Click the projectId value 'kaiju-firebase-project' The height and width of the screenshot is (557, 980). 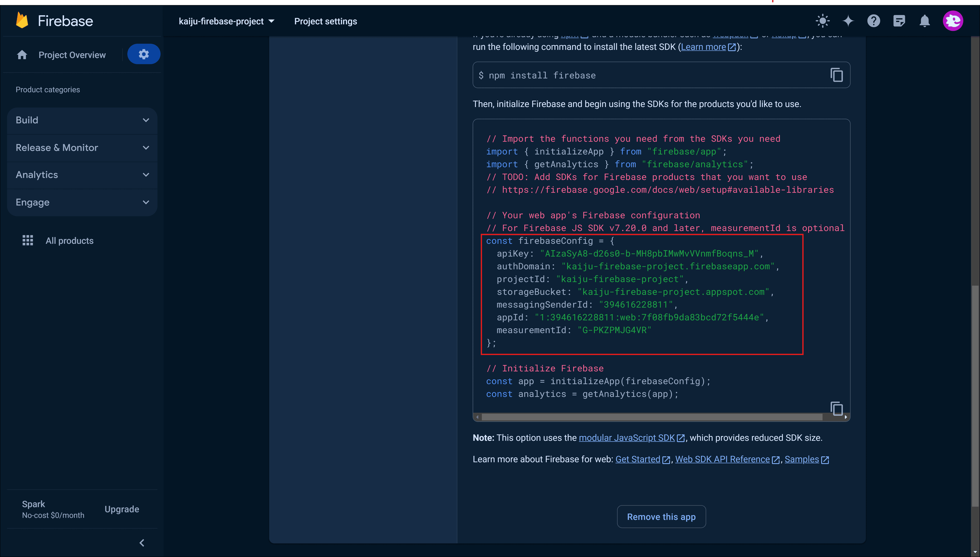[x=620, y=279]
